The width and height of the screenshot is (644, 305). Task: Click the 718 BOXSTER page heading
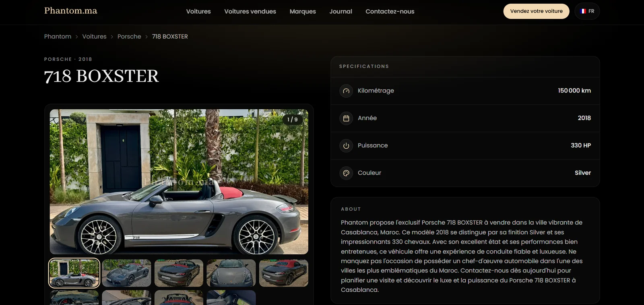[101, 76]
